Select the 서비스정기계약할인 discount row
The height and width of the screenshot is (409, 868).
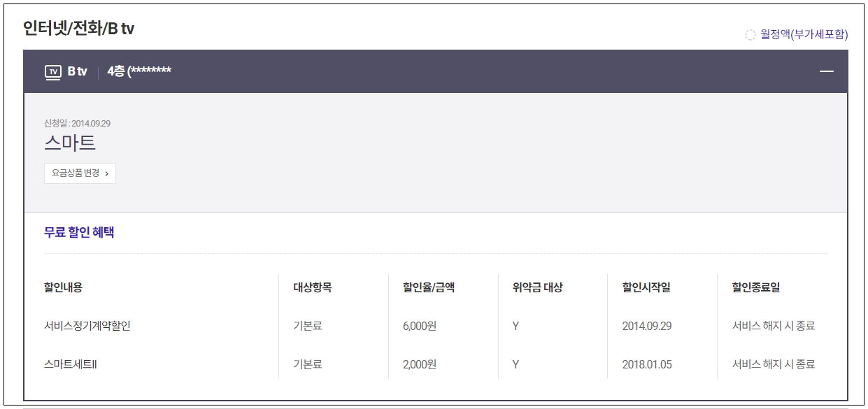click(87, 326)
